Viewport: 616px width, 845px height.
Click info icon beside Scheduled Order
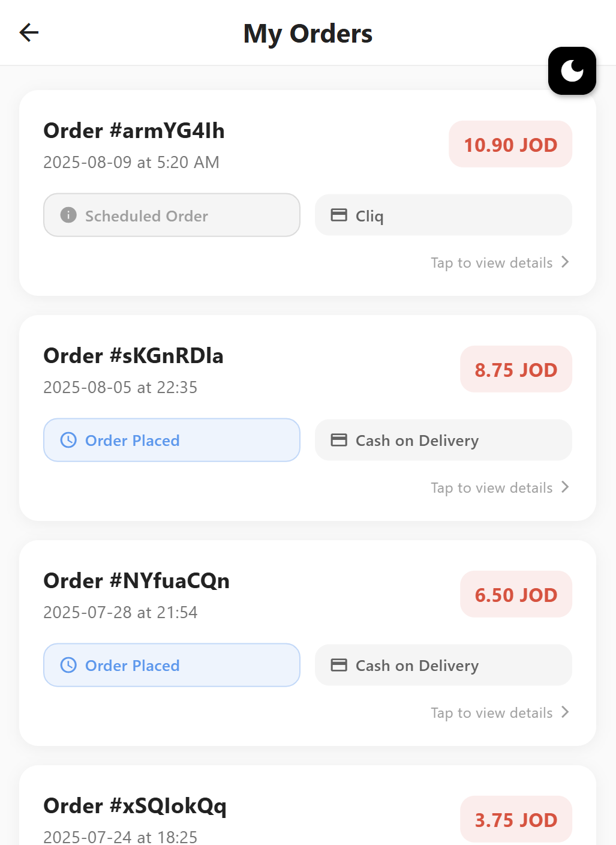click(68, 215)
